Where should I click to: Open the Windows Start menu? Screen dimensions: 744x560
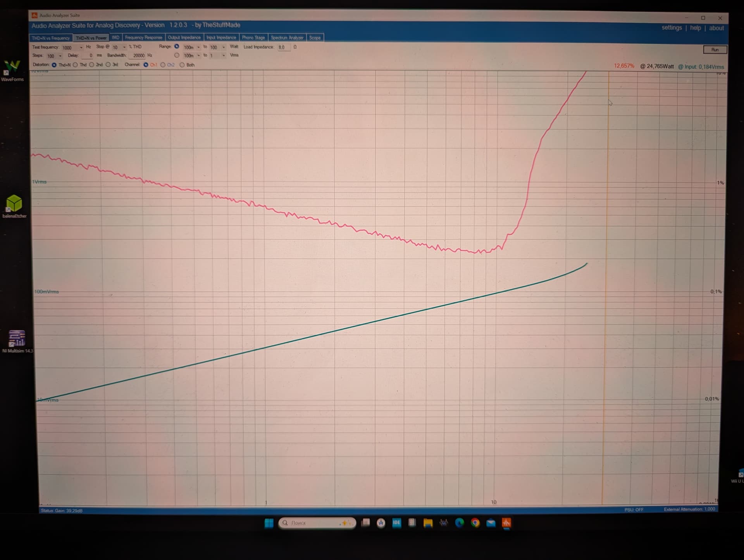[269, 523]
